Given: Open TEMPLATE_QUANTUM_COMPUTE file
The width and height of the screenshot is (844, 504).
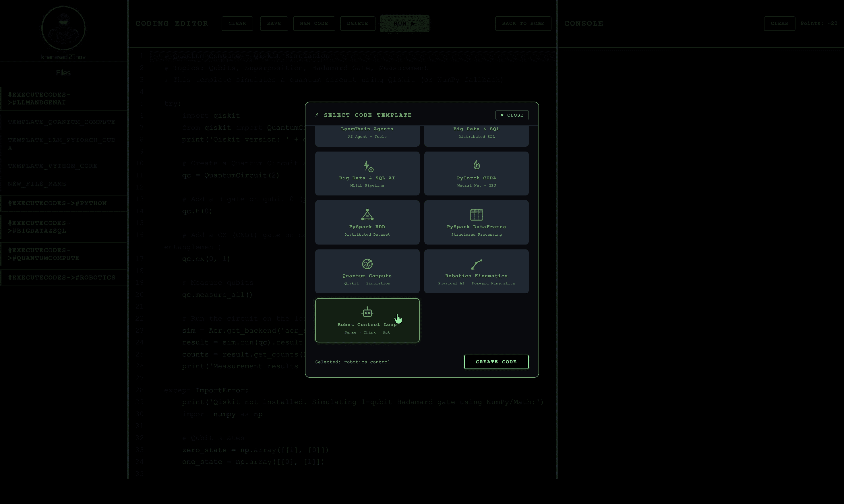Looking at the screenshot, I should click(x=63, y=122).
